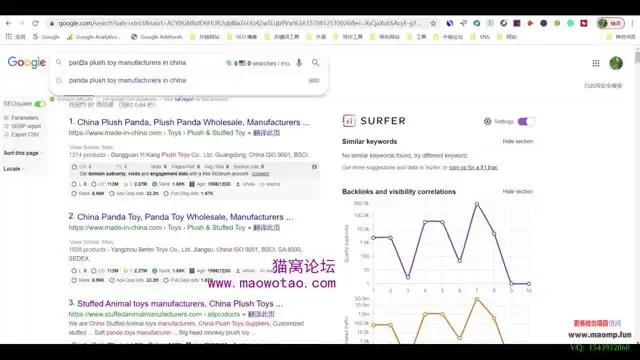The width and height of the screenshot is (640, 360).
Task: Submit search with blue magnifier icon
Action: click(x=316, y=62)
